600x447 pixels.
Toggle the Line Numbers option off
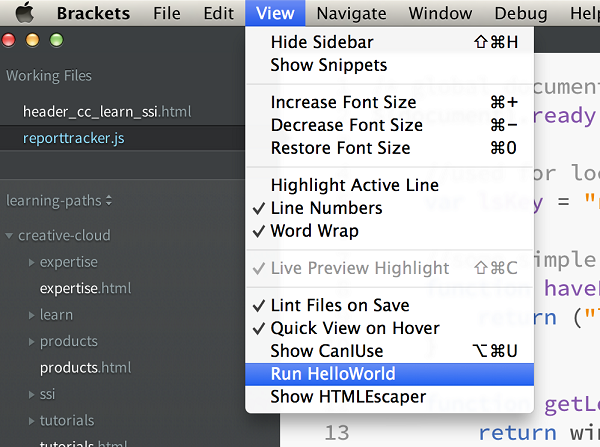(x=390, y=208)
